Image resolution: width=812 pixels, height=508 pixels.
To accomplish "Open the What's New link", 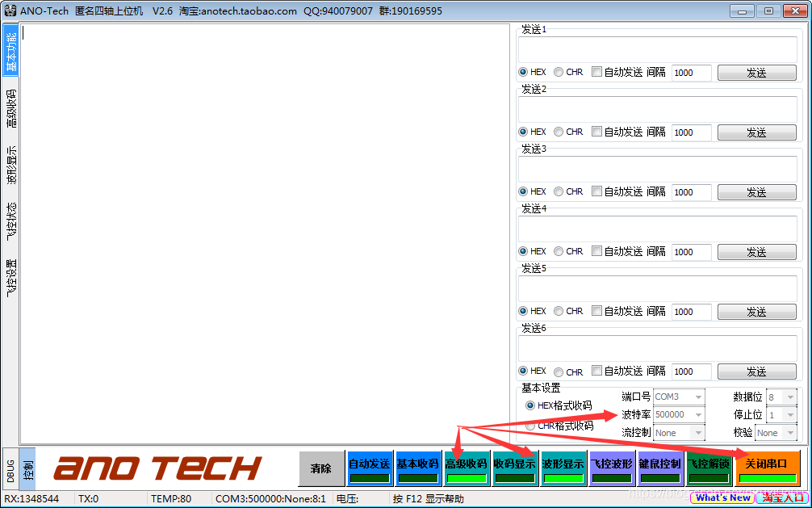I will 723,498.
